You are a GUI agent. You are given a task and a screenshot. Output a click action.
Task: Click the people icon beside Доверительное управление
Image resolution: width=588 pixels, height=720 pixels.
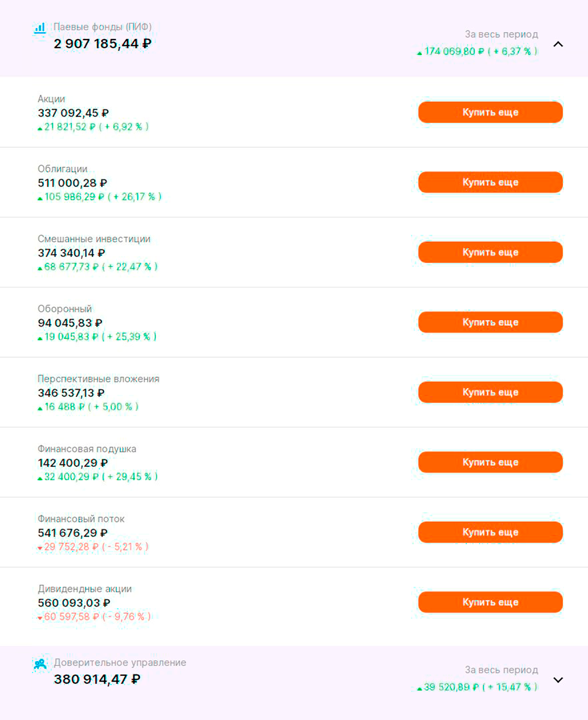40,664
